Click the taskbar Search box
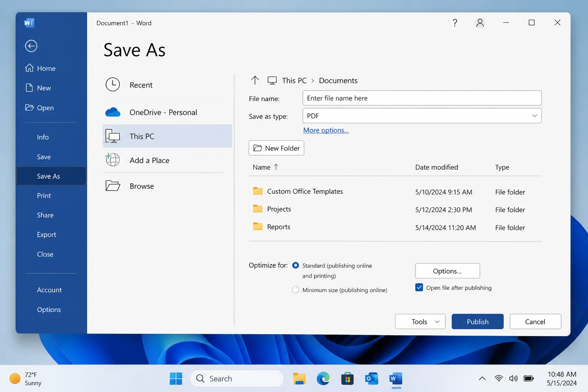 (x=237, y=379)
